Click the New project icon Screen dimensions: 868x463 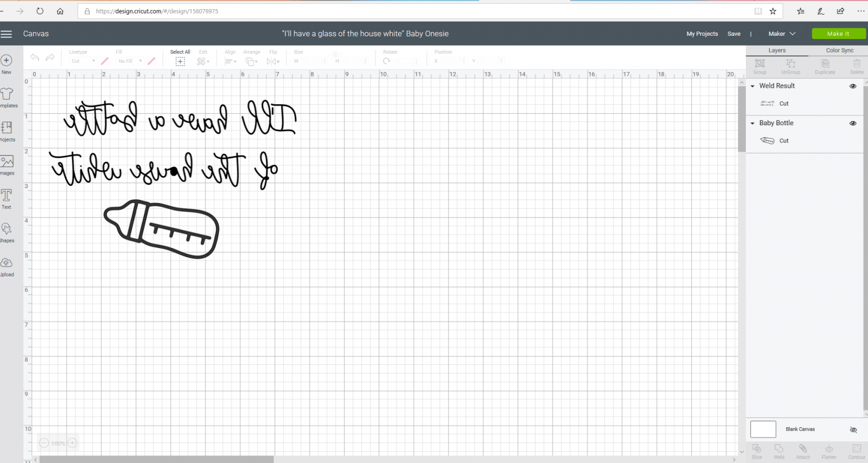pyautogui.click(x=7, y=63)
